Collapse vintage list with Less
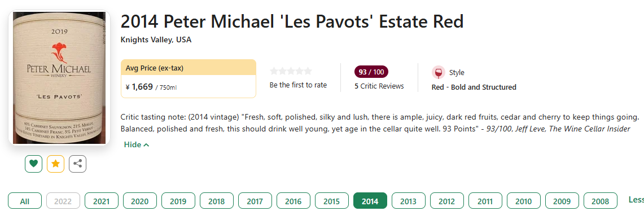 (x=636, y=200)
